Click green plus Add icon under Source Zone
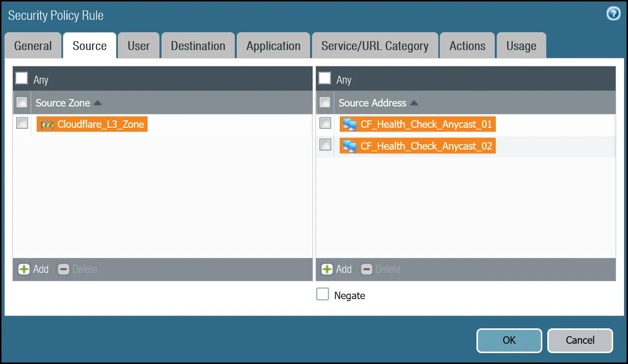Image resolution: width=628 pixels, height=364 pixels. (24, 269)
